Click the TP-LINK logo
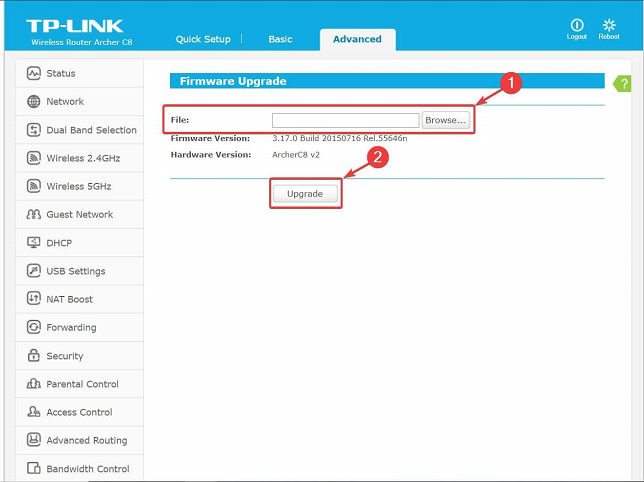Image resolution: width=644 pixels, height=482 pixels. pyautogui.click(x=74, y=26)
